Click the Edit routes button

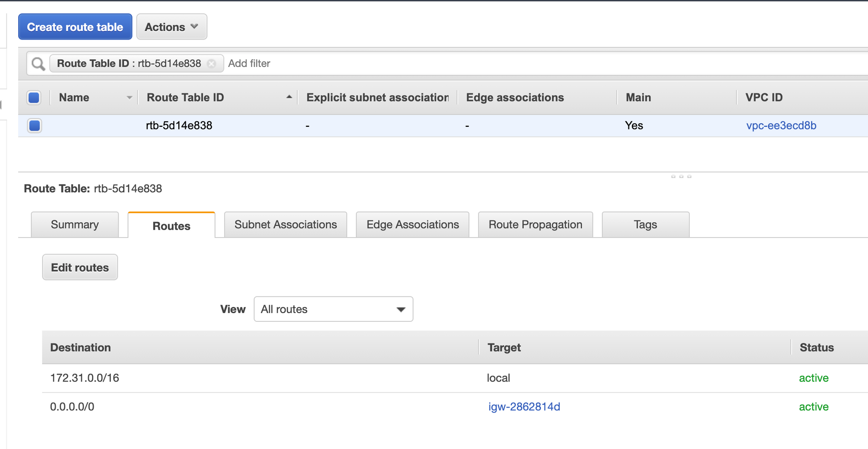point(80,267)
